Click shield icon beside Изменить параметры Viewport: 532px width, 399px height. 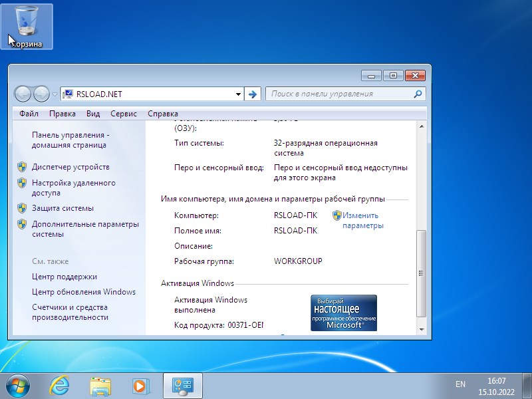click(x=337, y=215)
